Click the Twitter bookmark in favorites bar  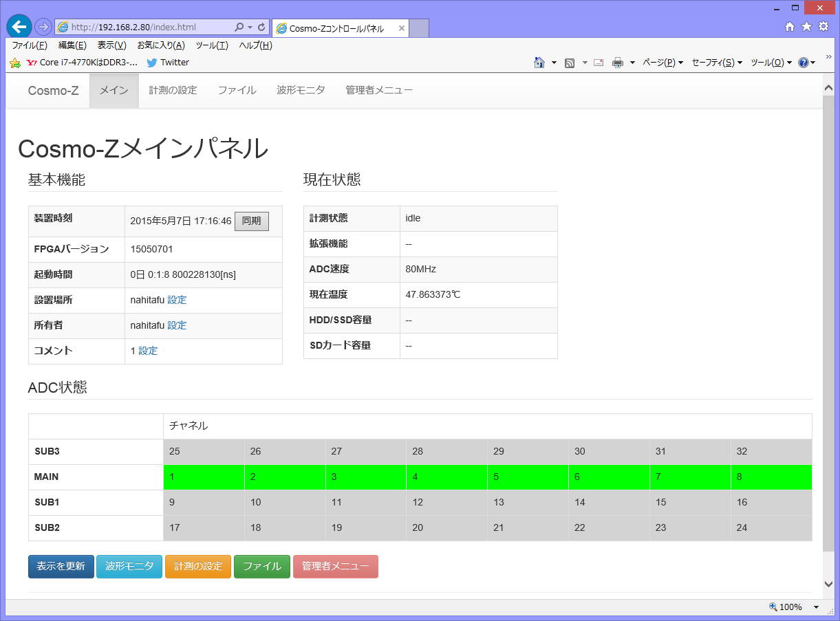point(168,63)
